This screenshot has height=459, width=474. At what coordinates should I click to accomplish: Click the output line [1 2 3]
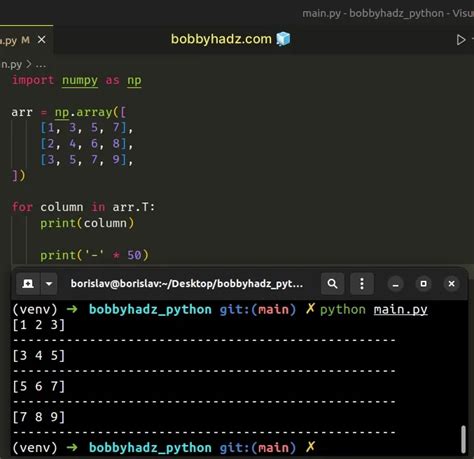click(x=39, y=325)
